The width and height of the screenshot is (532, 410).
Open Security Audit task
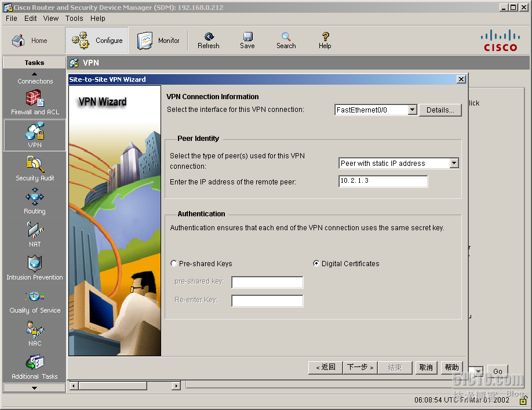35,168
